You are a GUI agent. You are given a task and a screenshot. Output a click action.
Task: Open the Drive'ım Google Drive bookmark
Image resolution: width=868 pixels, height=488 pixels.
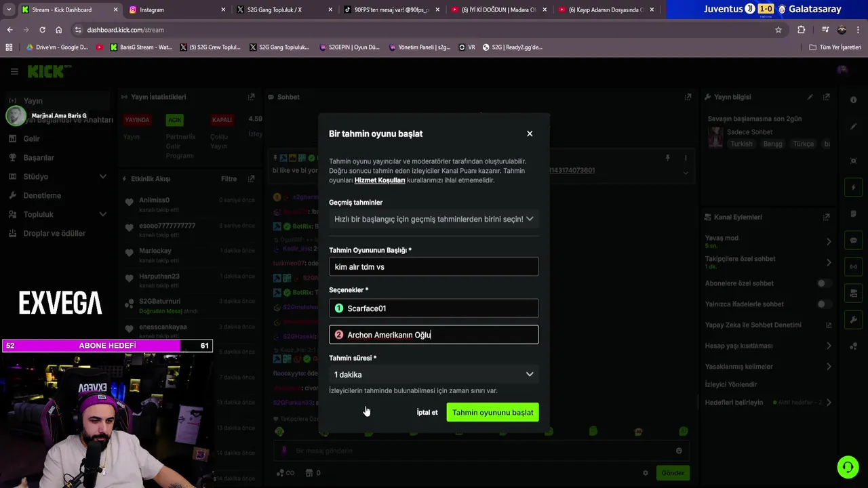pos(57,47)
